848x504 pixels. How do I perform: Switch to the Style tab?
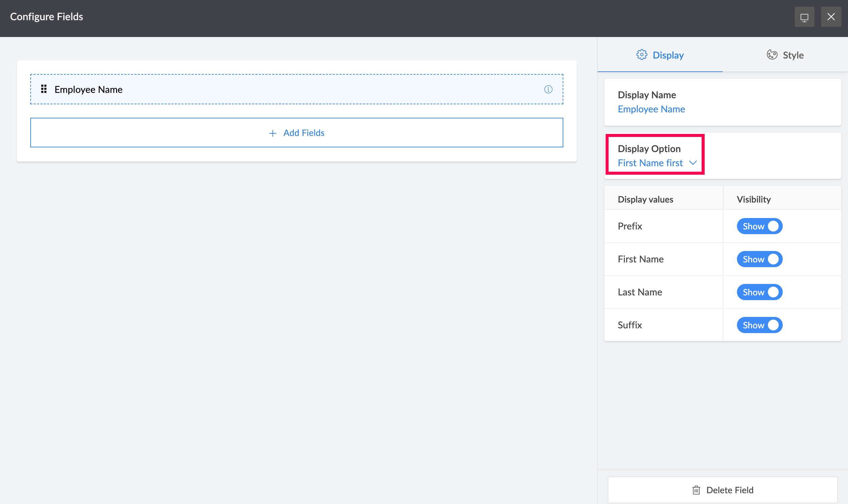(x=785, y=55)
